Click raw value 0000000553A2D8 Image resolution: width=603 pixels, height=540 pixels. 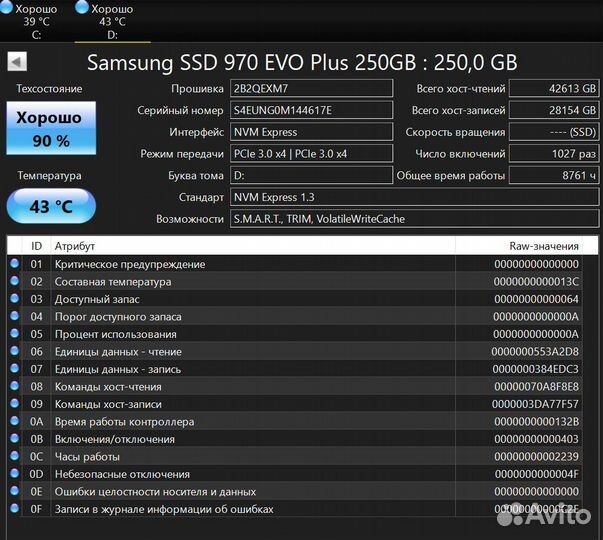point(535,352)
